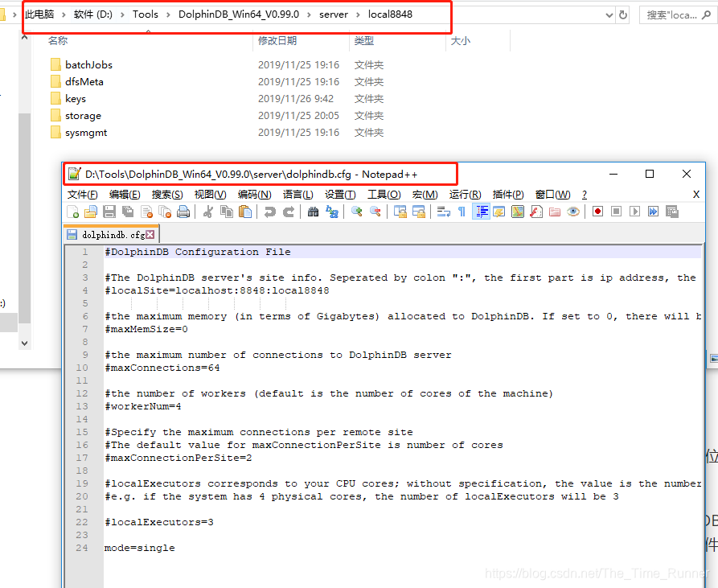Select the dolphindb.cfg tab
This screenshot has width=718, height=588.
click(x=111, y=234)
